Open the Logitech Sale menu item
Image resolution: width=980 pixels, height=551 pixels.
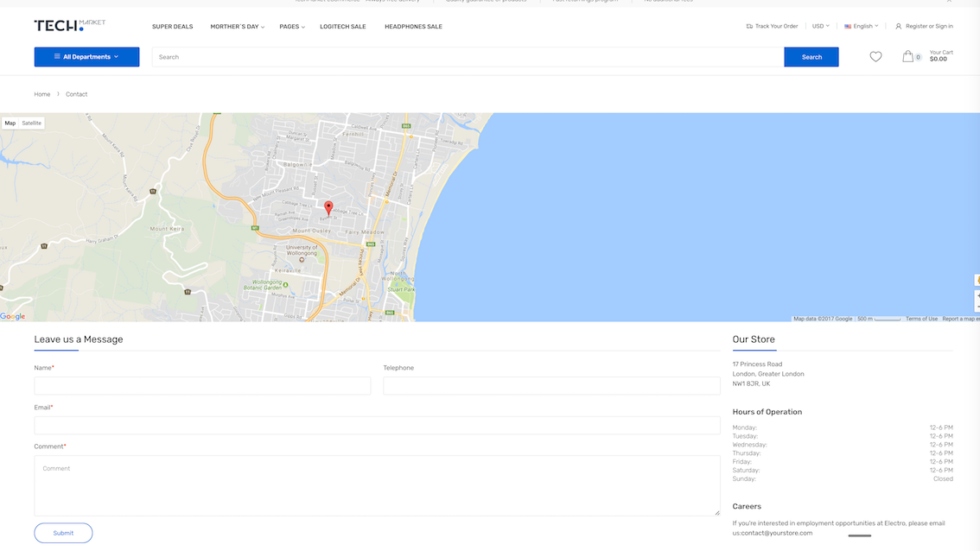click(343, 27)
